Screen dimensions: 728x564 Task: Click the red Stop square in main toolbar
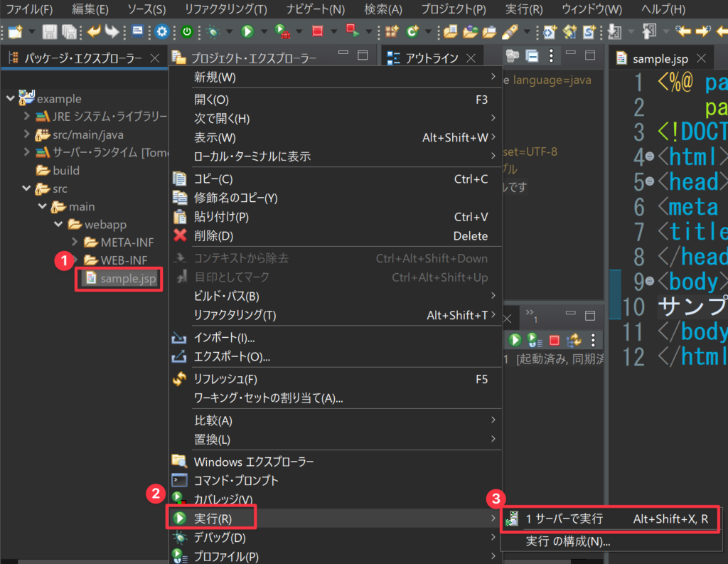(317, 31)
